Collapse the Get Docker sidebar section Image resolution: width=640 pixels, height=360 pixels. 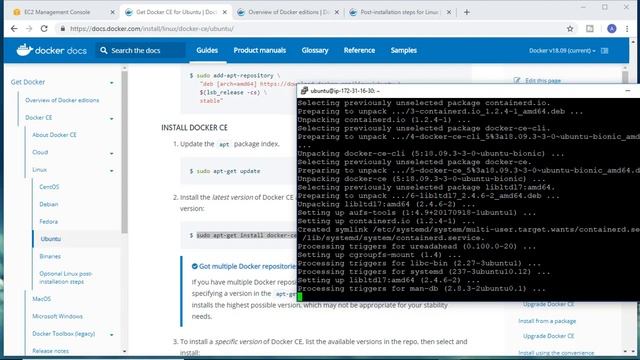tap(111, 83)
